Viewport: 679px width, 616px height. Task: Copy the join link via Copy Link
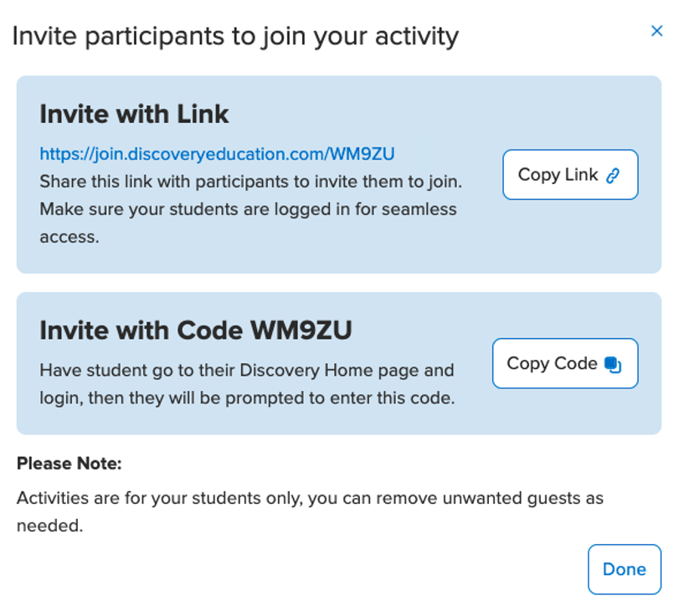(x=570, y=174)
